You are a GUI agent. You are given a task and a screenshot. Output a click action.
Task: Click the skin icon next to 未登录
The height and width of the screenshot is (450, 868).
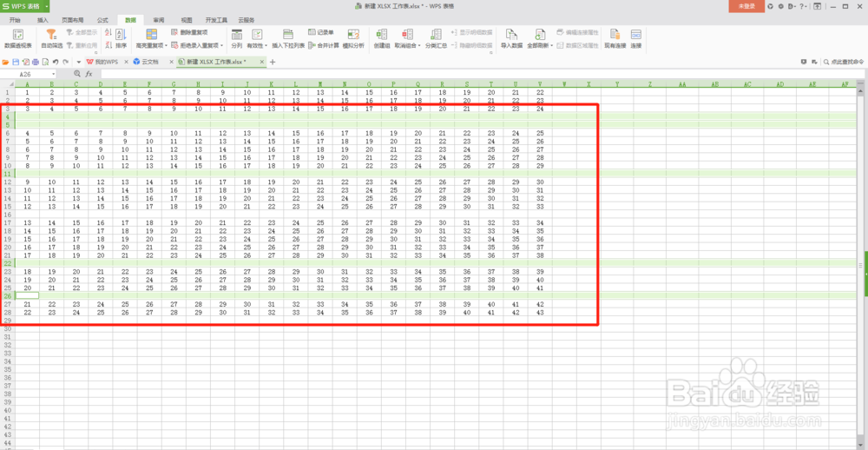(771, 6)
